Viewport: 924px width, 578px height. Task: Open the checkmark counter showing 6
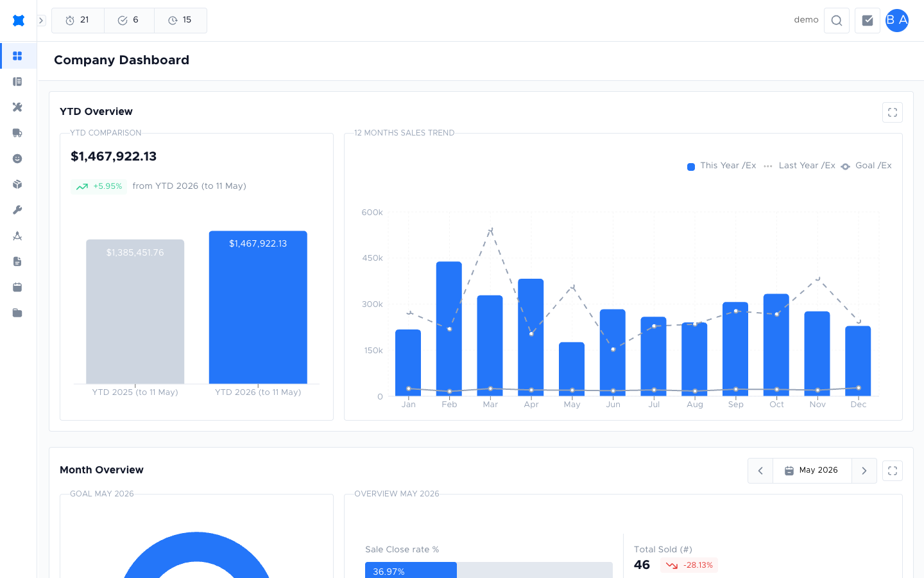pos(129,21)
